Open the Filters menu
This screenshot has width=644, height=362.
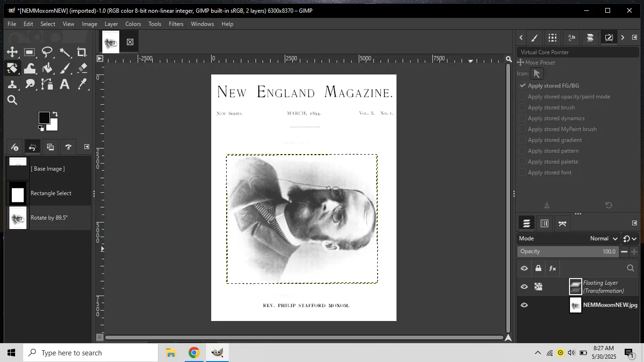tap(176, 24)
